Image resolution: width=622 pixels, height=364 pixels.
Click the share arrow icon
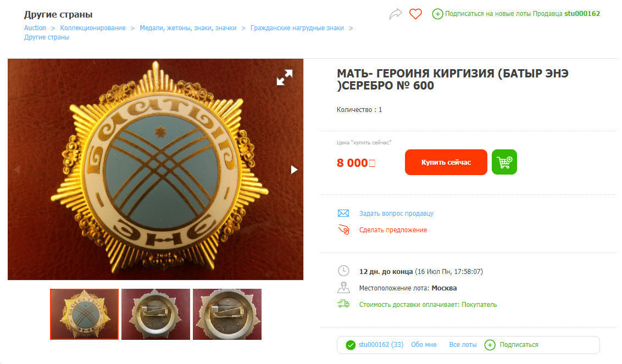point(396,14)
